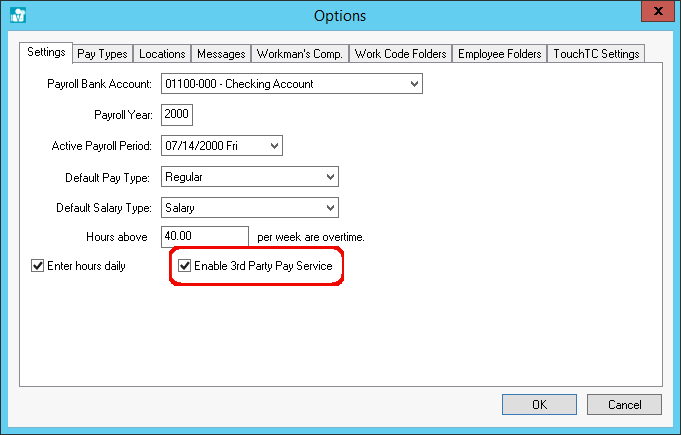Select the Settings tab

click(46, 52)
